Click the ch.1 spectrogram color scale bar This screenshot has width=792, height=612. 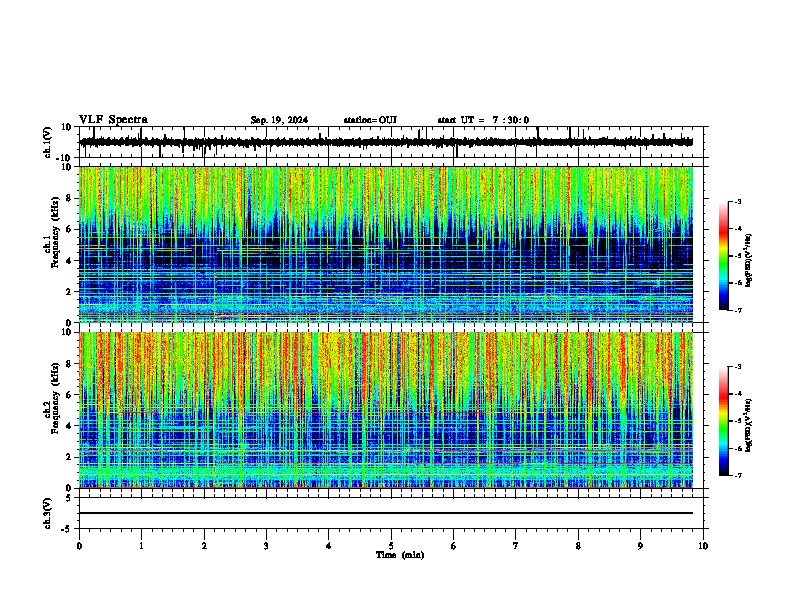coord(723,256)
